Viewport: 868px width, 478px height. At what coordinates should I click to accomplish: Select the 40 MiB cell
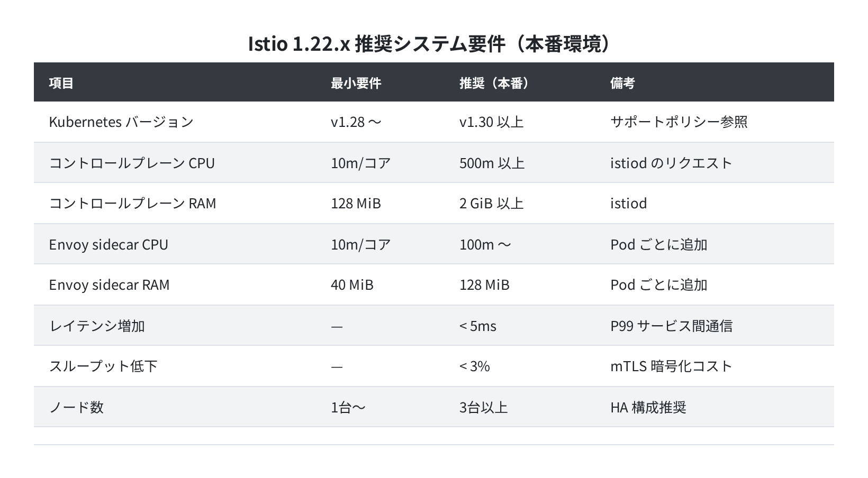352,285
